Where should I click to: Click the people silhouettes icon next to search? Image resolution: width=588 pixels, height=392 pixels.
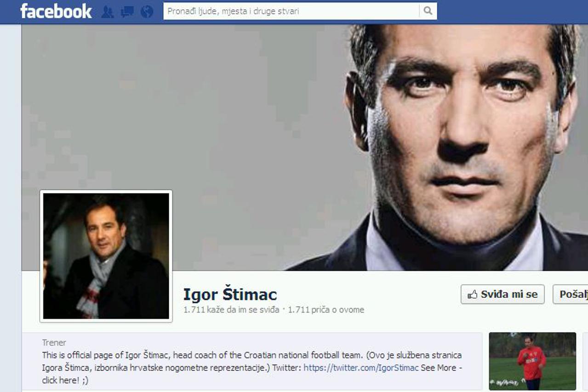click(108, 11)
